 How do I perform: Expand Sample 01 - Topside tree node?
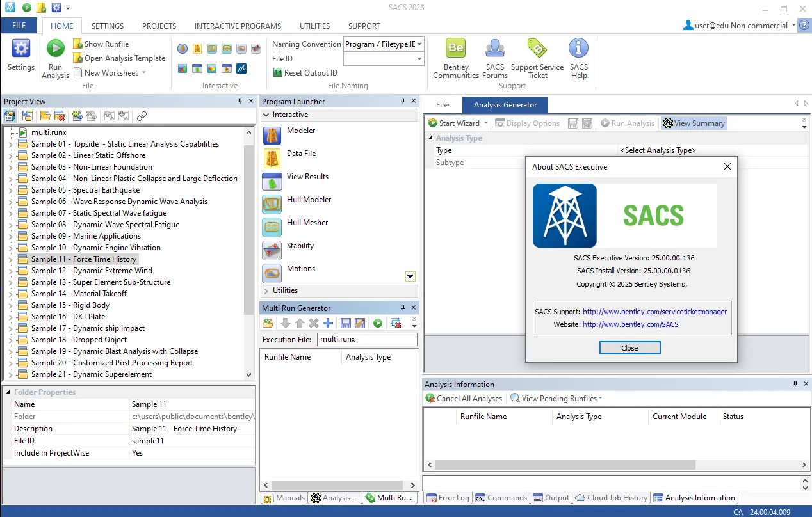tap(10, 144)
